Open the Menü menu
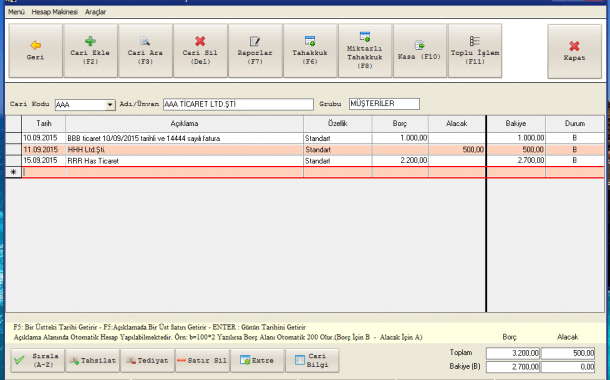This screenshot has width=610, height=380. coord(16,12)
